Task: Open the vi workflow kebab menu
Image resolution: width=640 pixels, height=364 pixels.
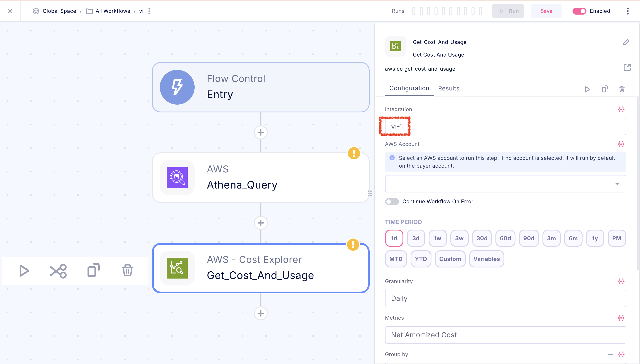Action: (149, 11)
